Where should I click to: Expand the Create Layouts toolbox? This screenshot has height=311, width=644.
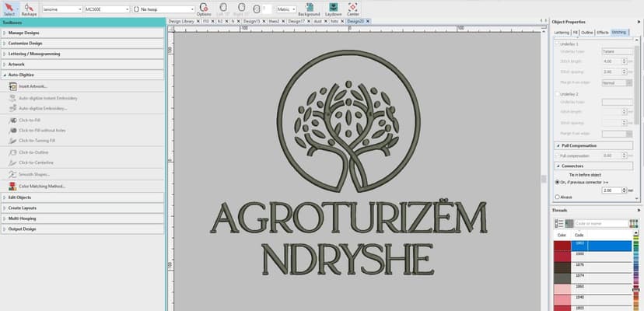[82, 208]
